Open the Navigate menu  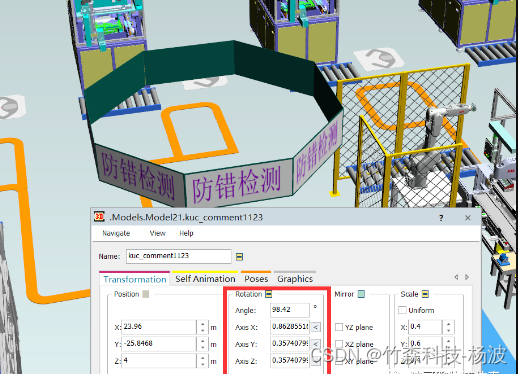(116, 233)
